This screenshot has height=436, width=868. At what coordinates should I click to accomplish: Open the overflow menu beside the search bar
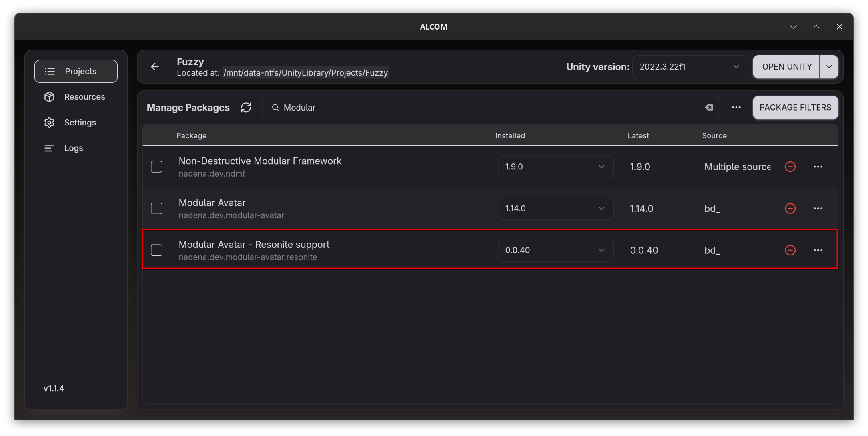pos(736,107)
